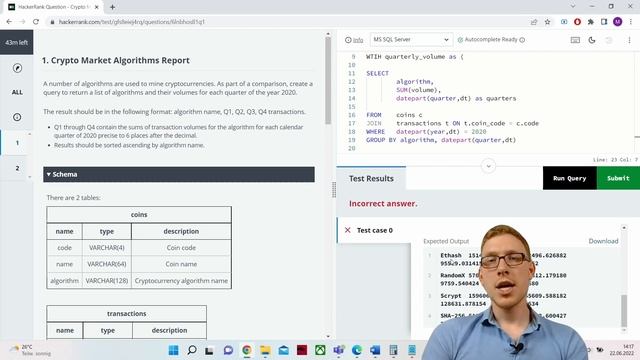Click the share page icon in address bar
Viewport: 640px width, 360px height.
[x=533, y=22]
